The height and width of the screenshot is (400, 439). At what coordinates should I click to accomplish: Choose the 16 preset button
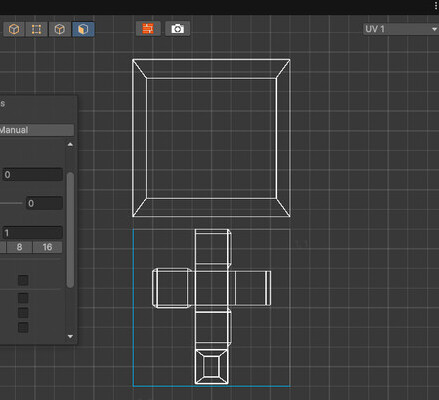coord(47,247)
